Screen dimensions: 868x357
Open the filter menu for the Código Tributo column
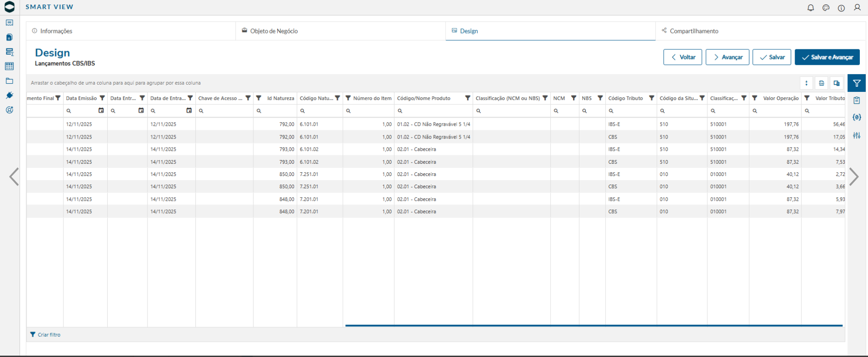point(652,98)
